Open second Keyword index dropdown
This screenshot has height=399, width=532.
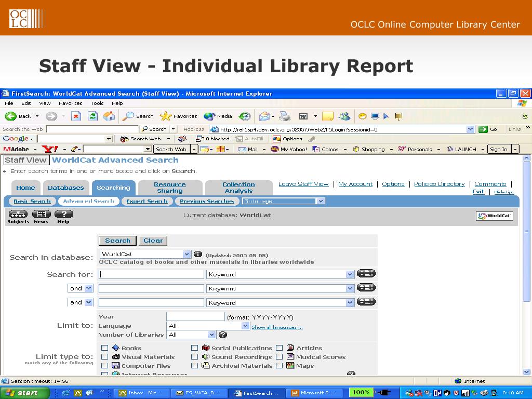click(x=280, y=288)
